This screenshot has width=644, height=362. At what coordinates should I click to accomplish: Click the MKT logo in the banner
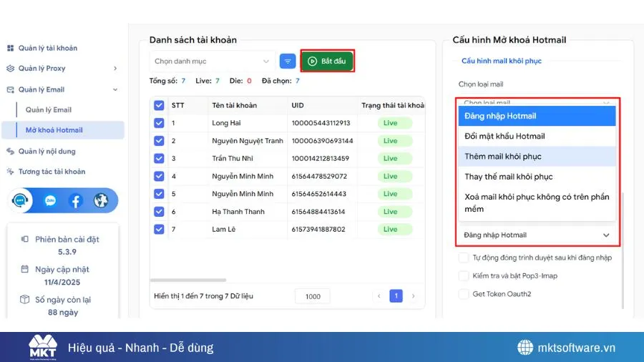point(43,348)
